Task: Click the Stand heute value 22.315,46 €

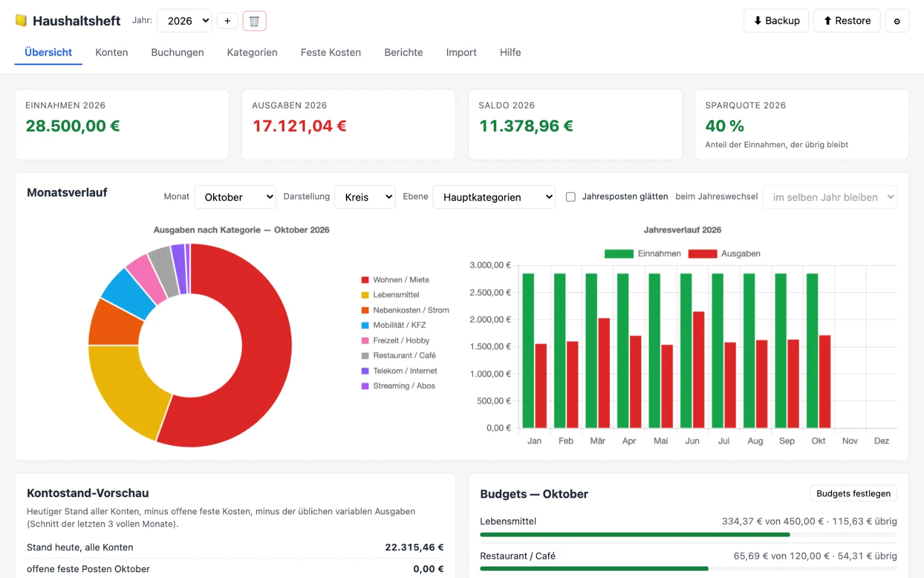Action: 414,547
